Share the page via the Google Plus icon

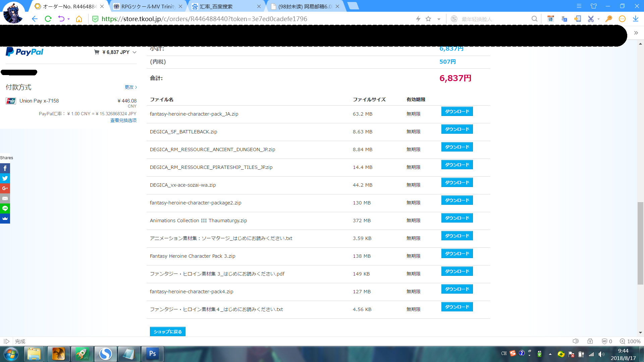5,188
